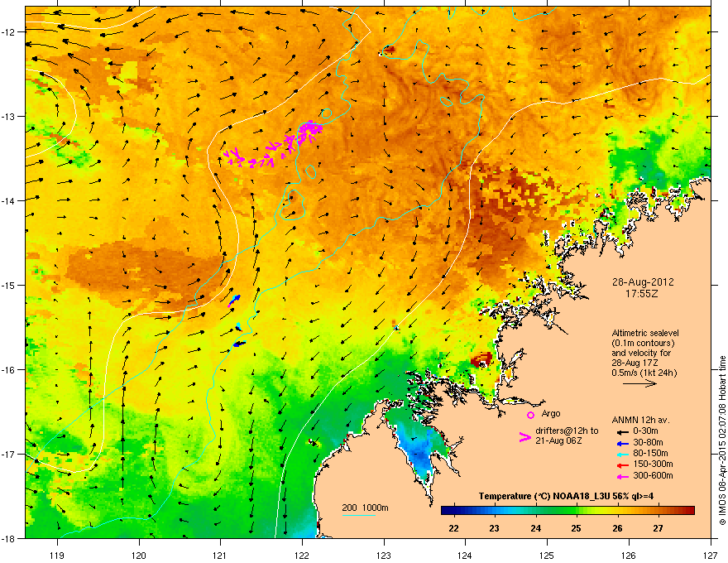This screenshot has height=563, width=728.
Task: Click the longitude axis label 120
Action: tap(139, 555)
